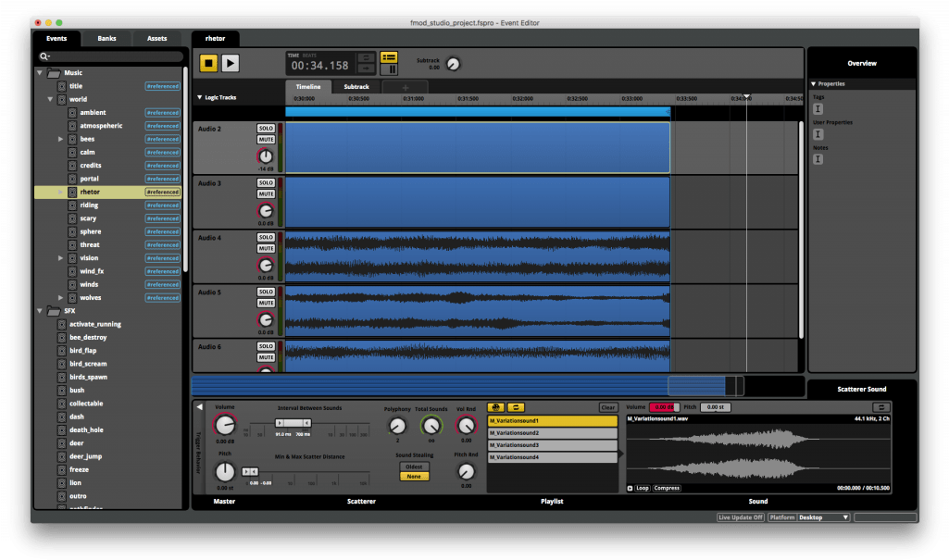Image resolution: width=949 pixels, height=560 pixels.
Task: Collapse the Logic Tracks section
Action: 200,97
